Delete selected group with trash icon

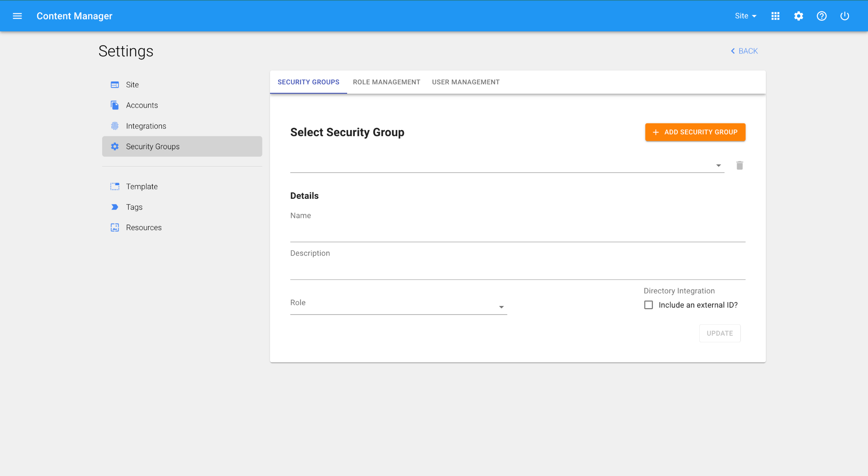pos(740,165)
